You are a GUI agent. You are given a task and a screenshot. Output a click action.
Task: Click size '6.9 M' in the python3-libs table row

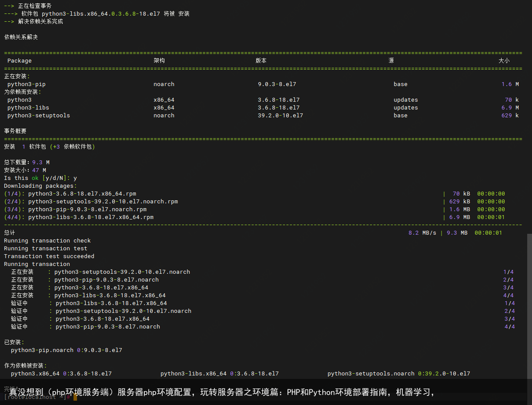[510, 108]
